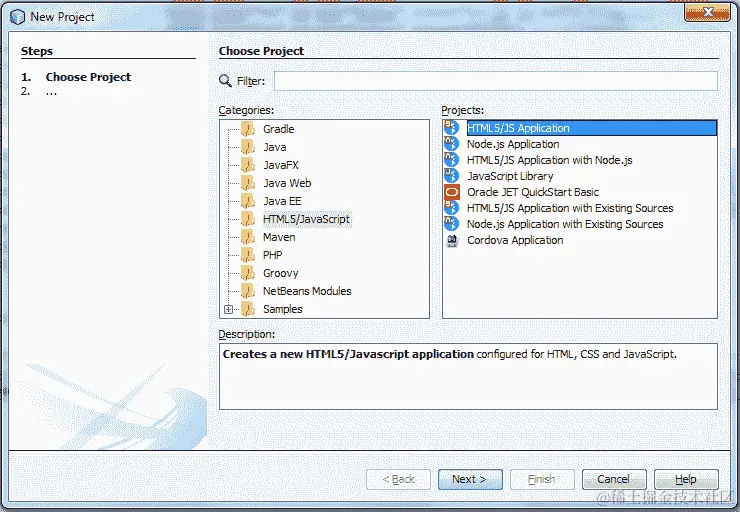
Task: Select the Java EE category
Action: point(282,201)
